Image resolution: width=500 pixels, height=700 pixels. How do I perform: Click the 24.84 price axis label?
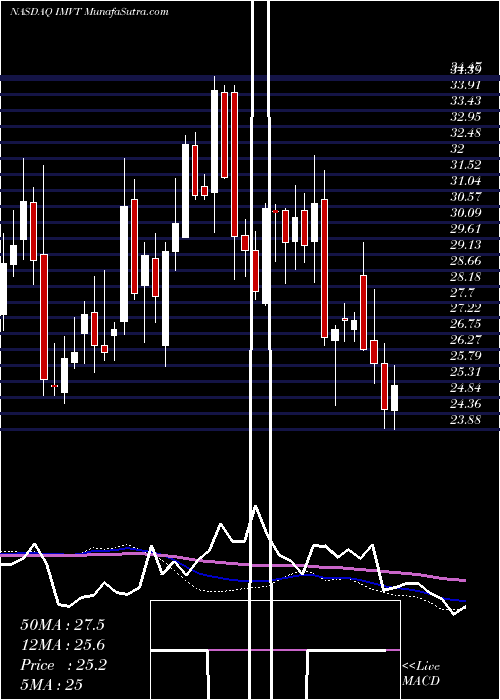pyautogui.click(x=466, y=388)
